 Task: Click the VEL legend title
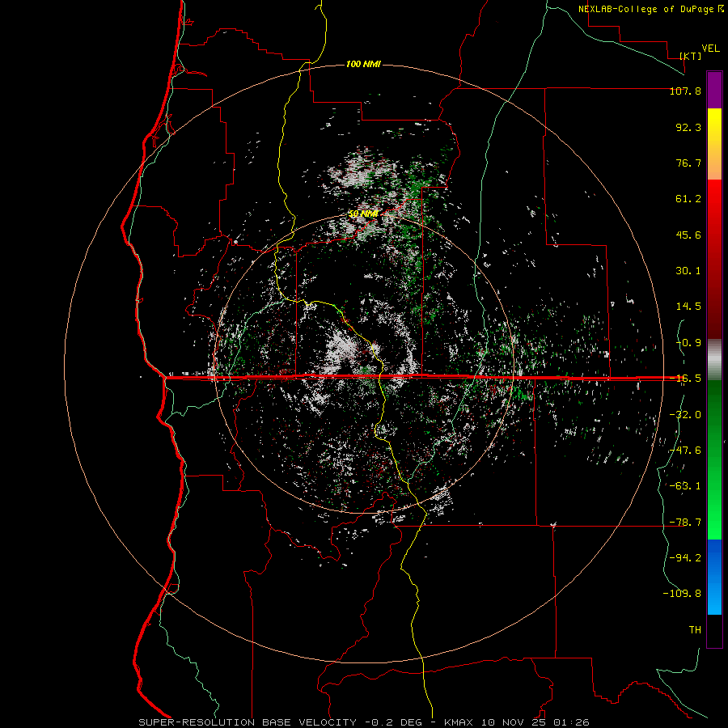point(710,49)
